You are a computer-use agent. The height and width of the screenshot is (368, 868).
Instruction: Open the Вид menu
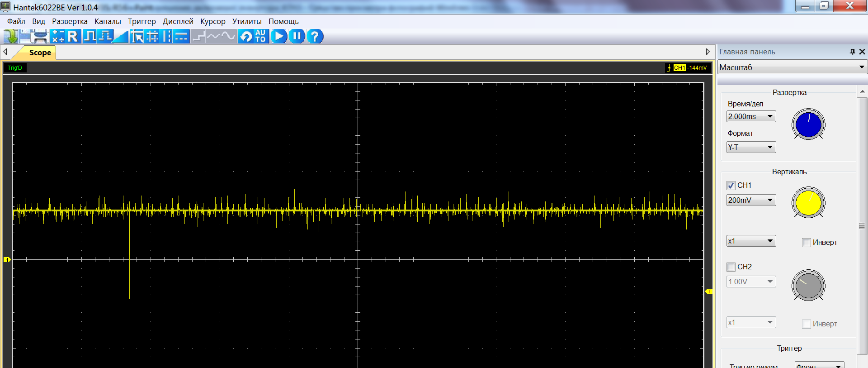pos(38,21)
